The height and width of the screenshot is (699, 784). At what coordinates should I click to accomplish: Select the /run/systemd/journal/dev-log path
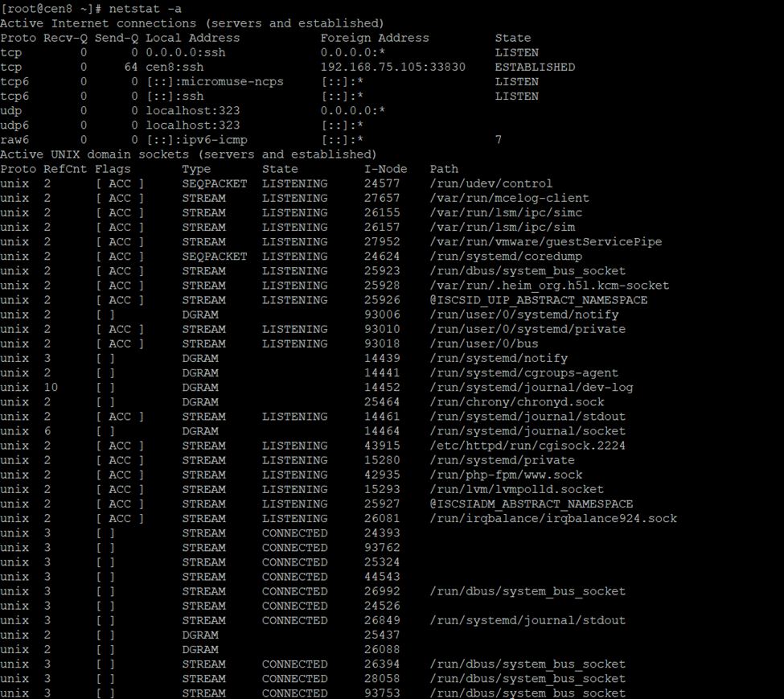(531, 388)
